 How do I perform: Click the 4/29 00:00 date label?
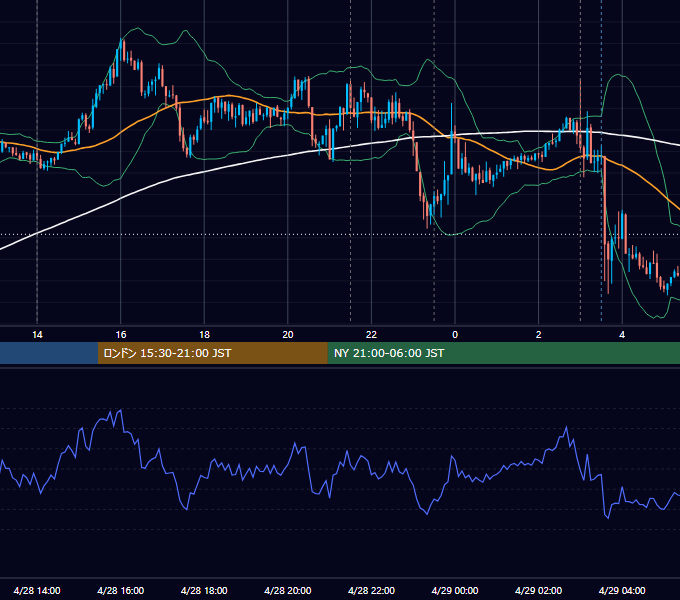click(x=455, y=590)
